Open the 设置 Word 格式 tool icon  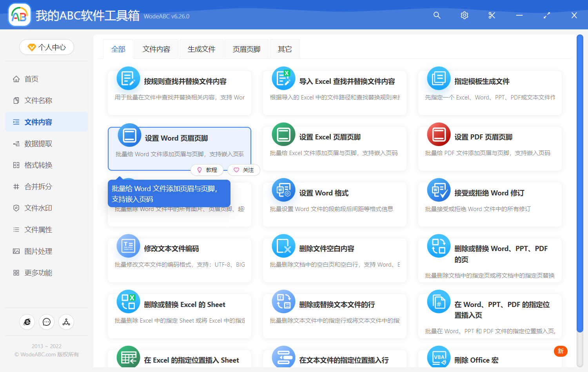click(283, 190)
